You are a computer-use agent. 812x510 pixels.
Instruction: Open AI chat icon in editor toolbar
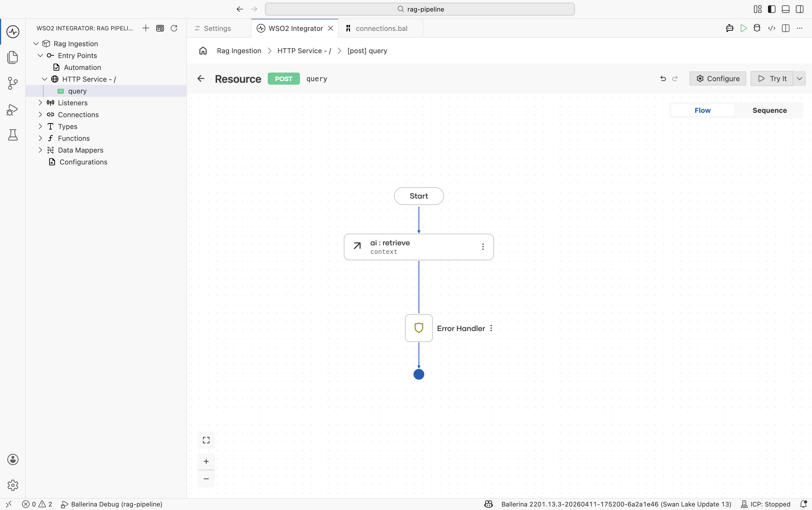(730, 28)
